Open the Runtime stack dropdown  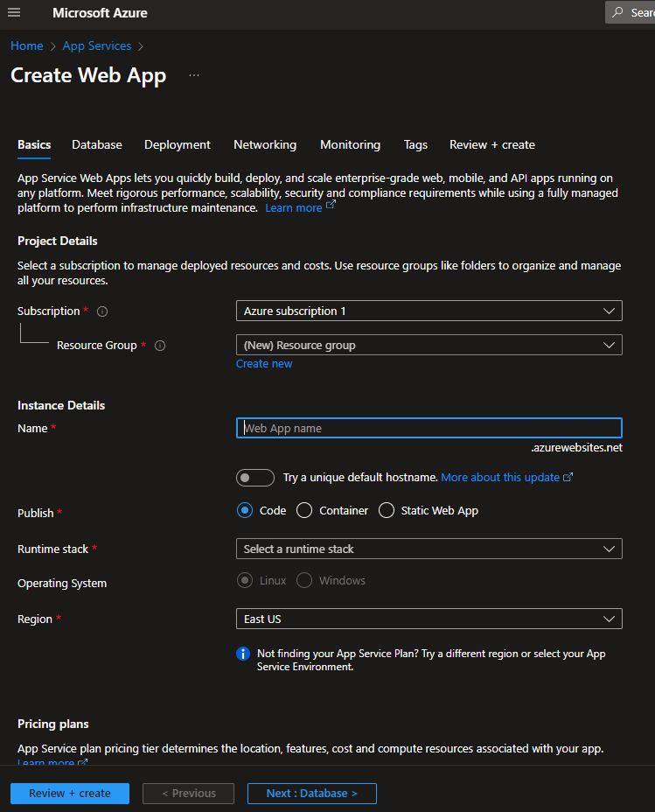click(429, 549)
